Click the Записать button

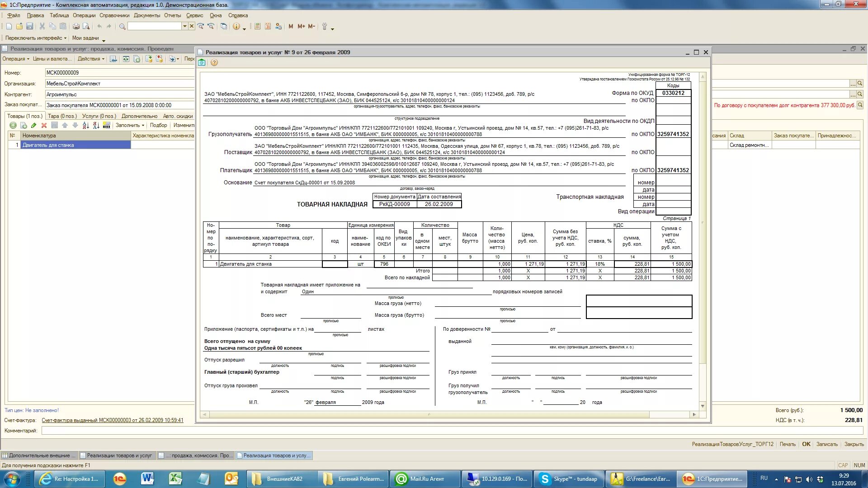[x=827, y=444]
